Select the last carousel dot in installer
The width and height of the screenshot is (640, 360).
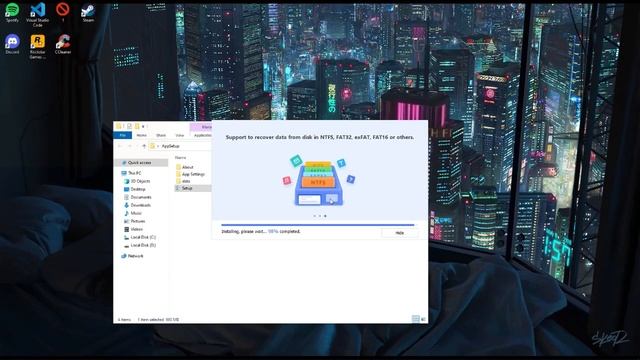click(x=325, y=216)
